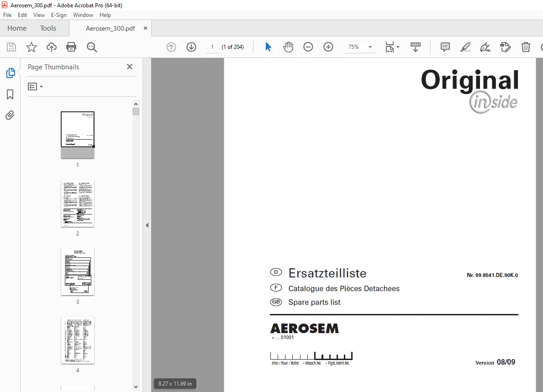Close the Page Thumbnails panel
The width and height of the screenshot is (543, 392).
tap(130, 67)
